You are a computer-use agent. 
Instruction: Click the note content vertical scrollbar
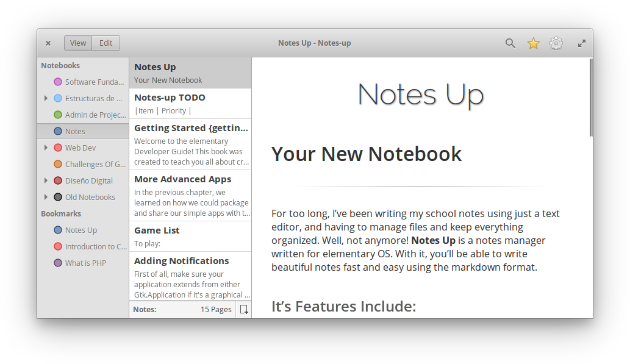[x=590, y=98]
